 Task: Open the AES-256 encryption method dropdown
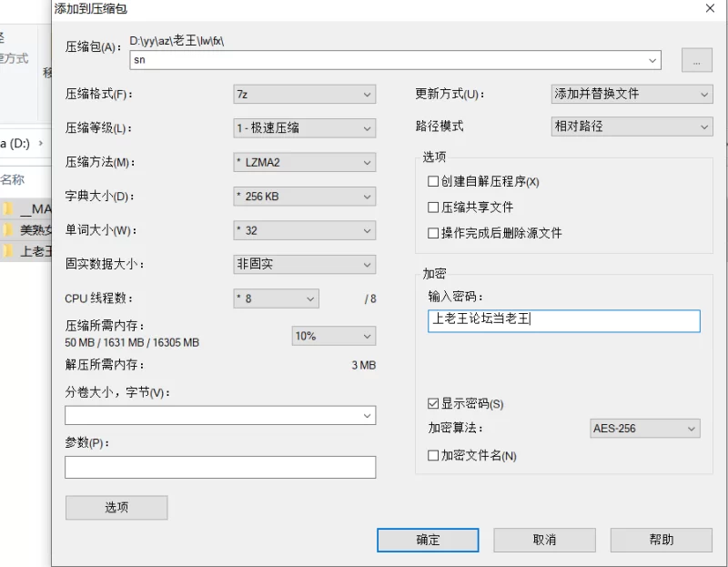[644, 428]
